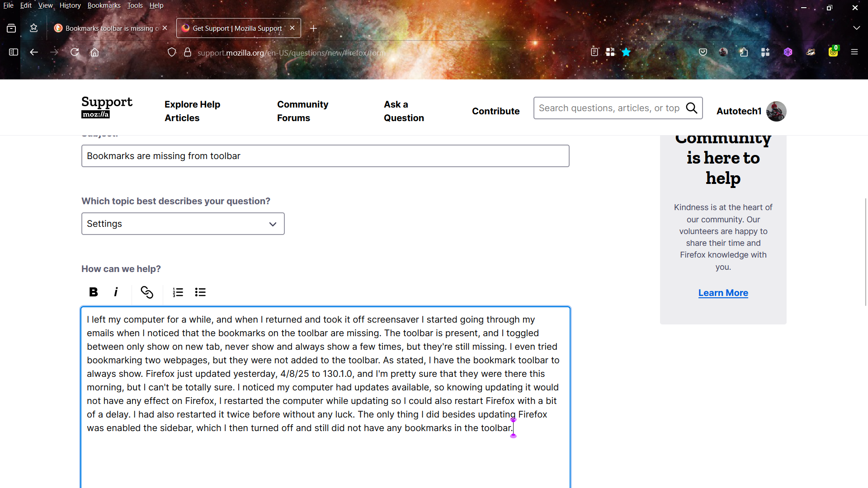Go back to the previous page
The height and width of the screenshot is (488, 868).
pyautogui.click(x=34, y=52)
